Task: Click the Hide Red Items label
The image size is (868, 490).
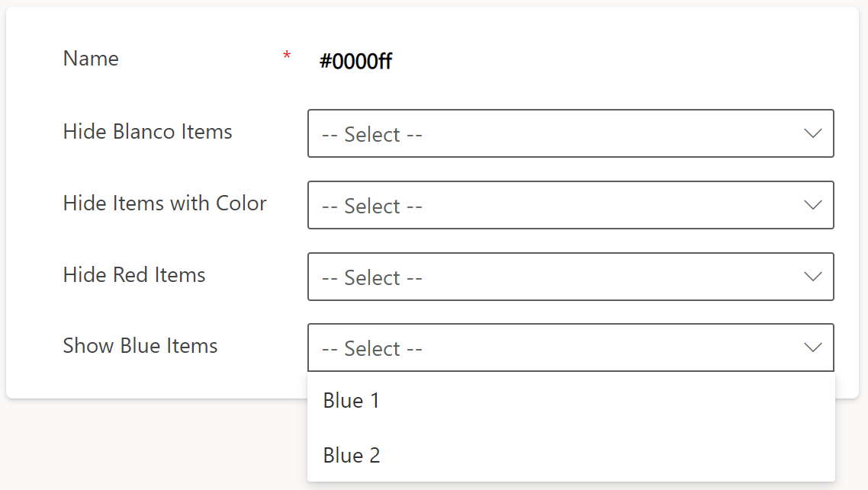Action: 134,275
